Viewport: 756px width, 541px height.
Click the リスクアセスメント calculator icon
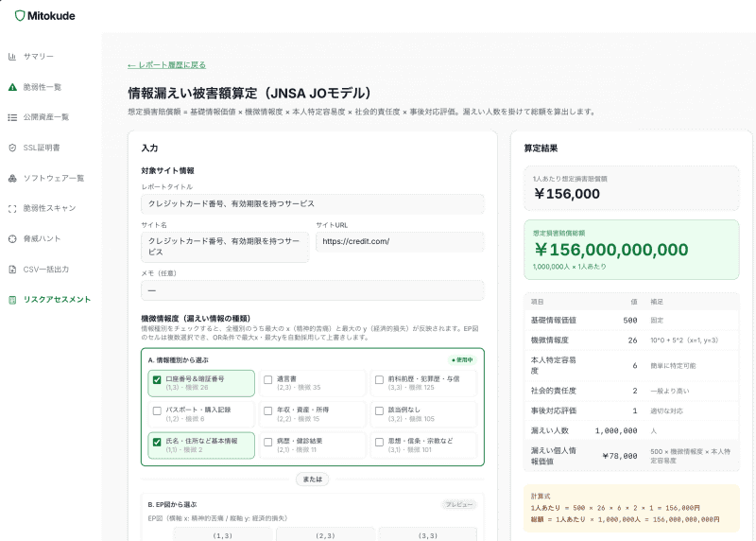click(12, 300)
